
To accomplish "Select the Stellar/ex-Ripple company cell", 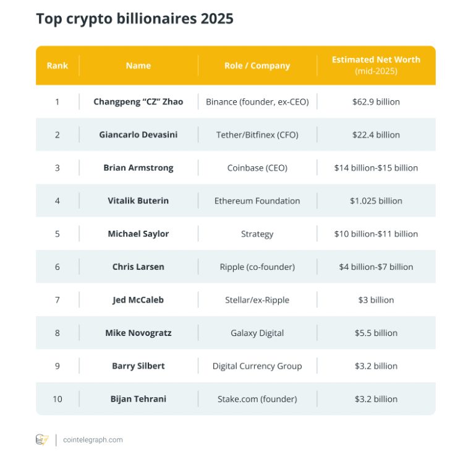I will [257, 300].
